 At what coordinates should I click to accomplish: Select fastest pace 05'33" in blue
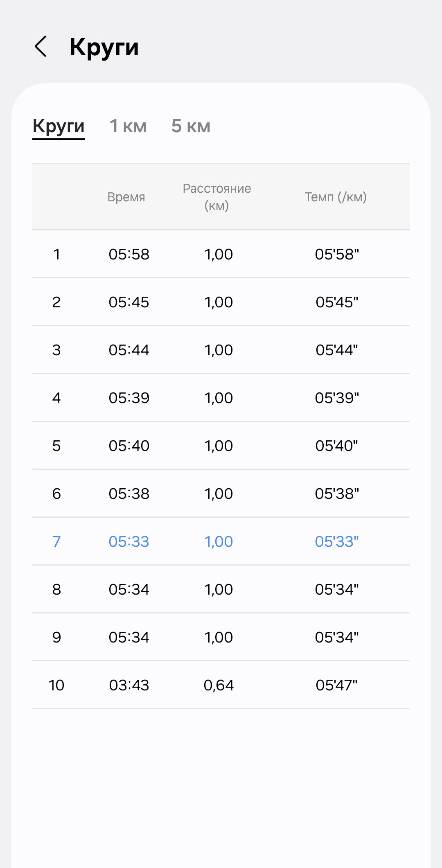337,541
